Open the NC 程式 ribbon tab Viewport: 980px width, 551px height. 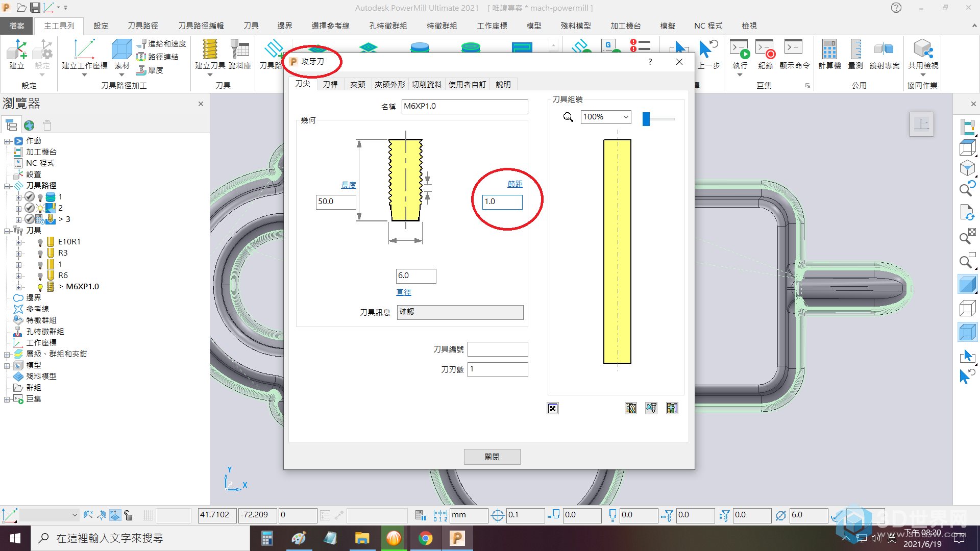708,26
